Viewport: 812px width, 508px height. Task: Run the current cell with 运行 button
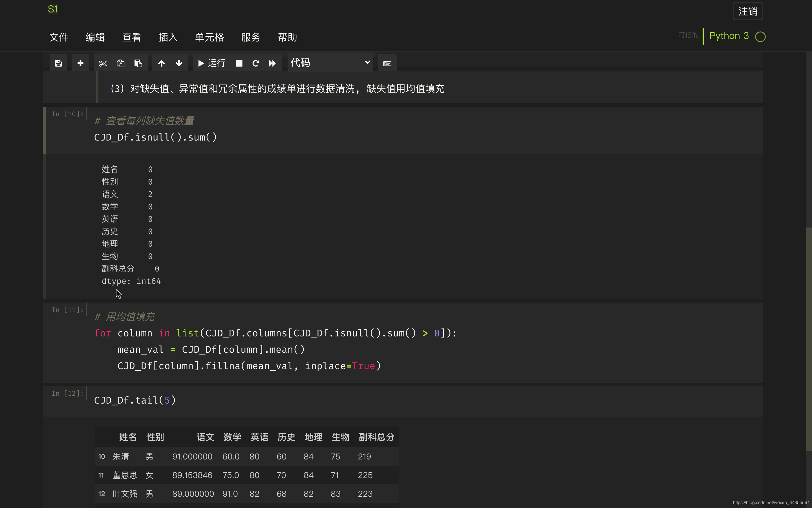coord(212,63)
